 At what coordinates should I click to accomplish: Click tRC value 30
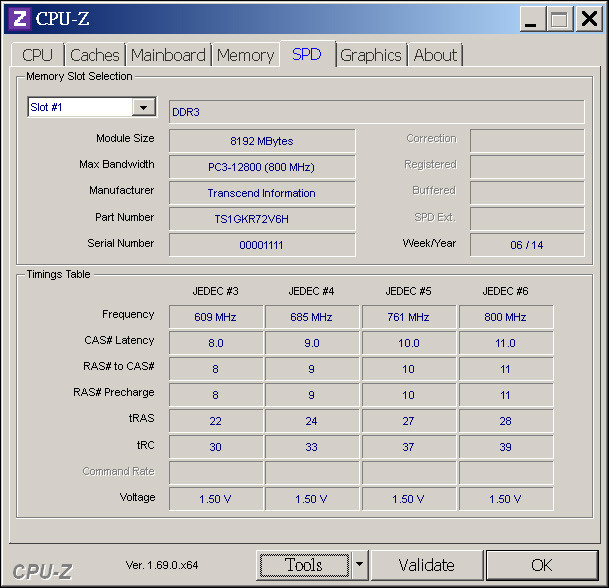[216, 447]
